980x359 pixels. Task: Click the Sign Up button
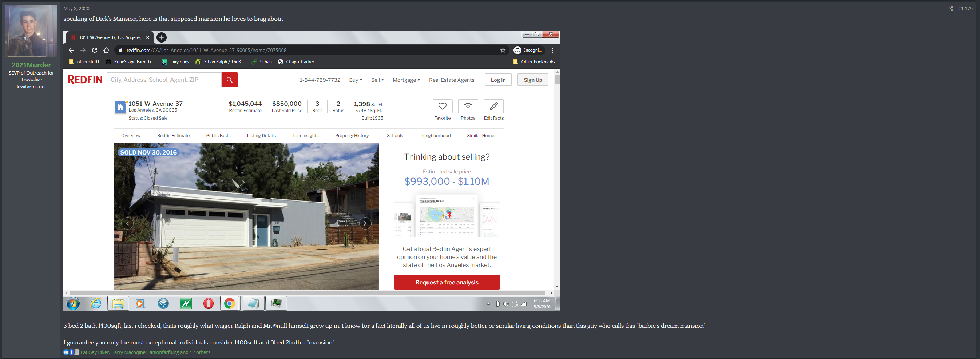tap(532, 80)
